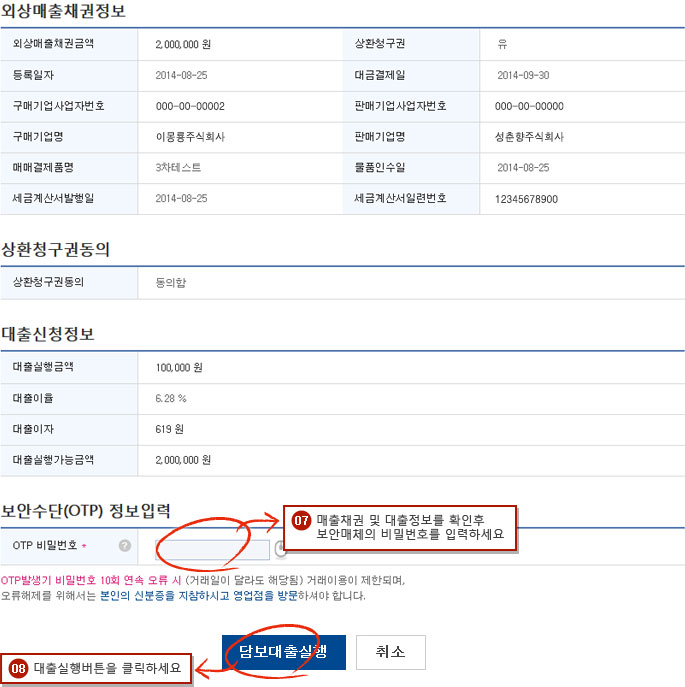The image size is (685, 687).
Task: Click the 취소 button
Action: 390,652
